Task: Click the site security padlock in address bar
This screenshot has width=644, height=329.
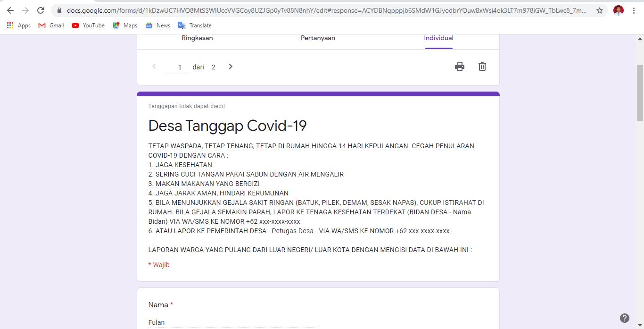Action: point(59,9)
